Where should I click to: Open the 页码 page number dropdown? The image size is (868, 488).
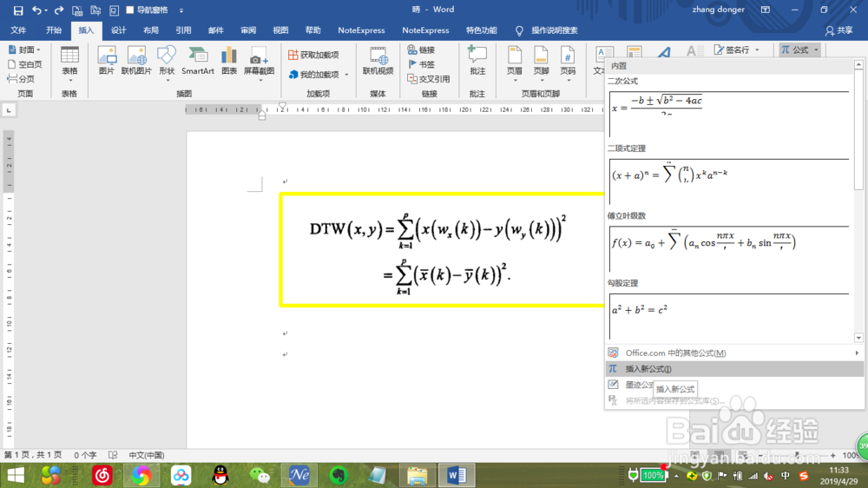568,63
